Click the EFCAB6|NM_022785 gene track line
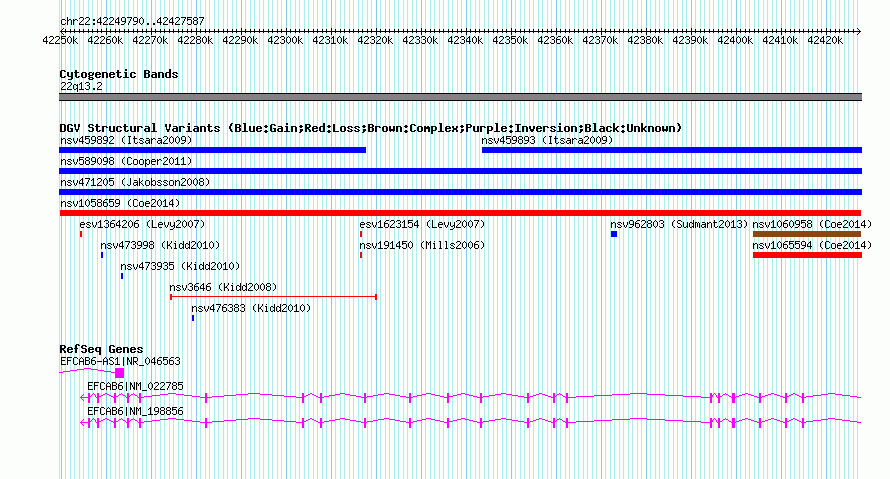890x479 pixels. [471, 397]
